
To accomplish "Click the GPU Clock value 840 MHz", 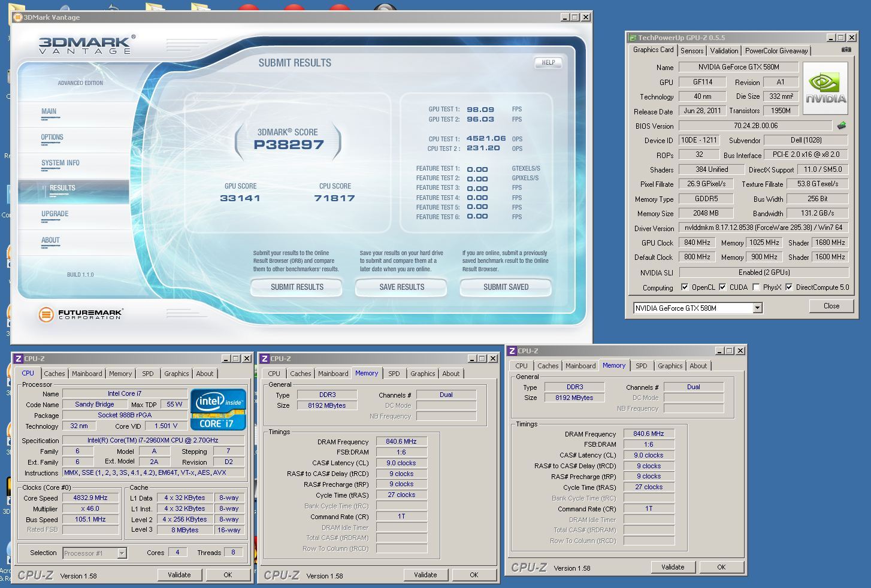I will (x=697, y=243).
